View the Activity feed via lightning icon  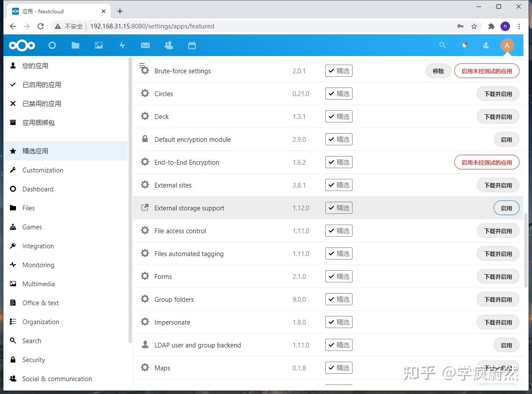tap(122, 45)
